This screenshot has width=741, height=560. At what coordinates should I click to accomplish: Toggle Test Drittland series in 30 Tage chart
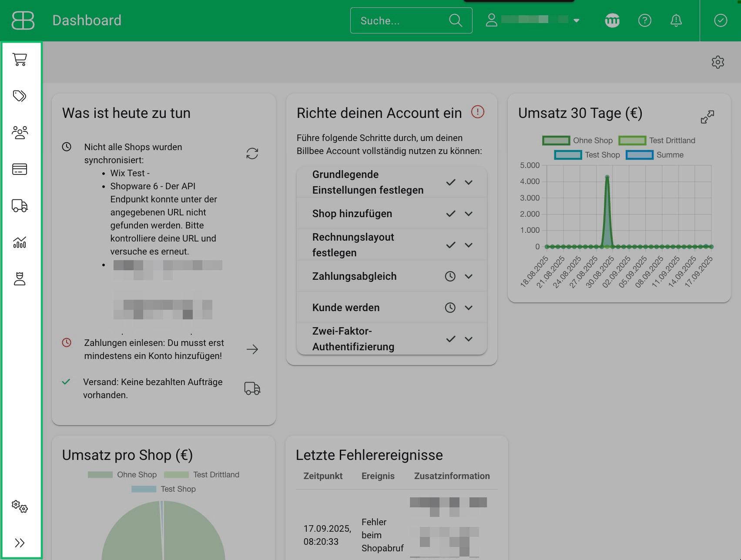click(x=657, y=141)
